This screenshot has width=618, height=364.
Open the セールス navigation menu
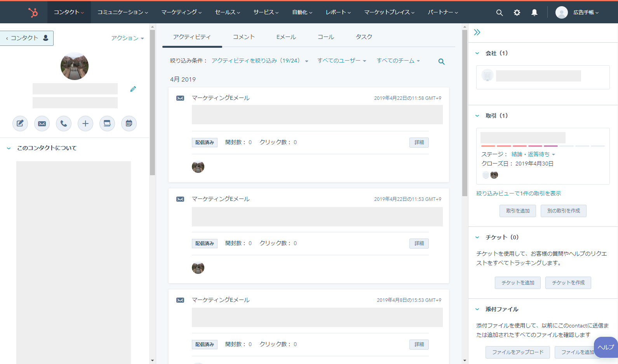pos(228,12)
